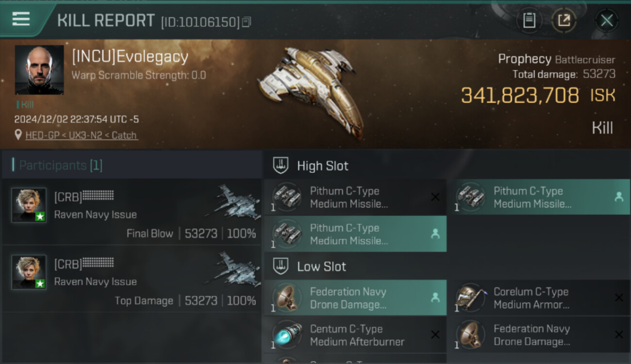Click Corelum C-Type Medium Armor icon

[x=471, y=298]
